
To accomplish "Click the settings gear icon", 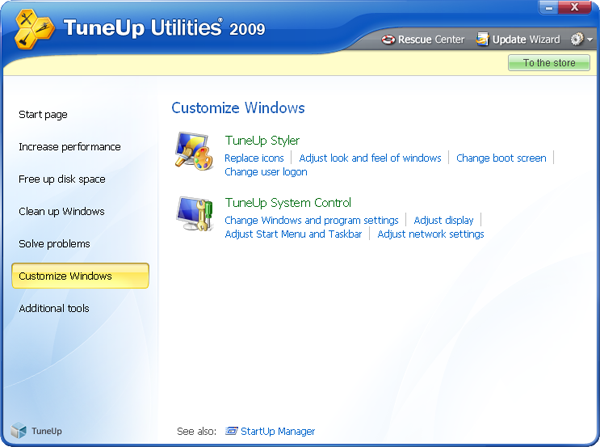I will tap(577, 39).
